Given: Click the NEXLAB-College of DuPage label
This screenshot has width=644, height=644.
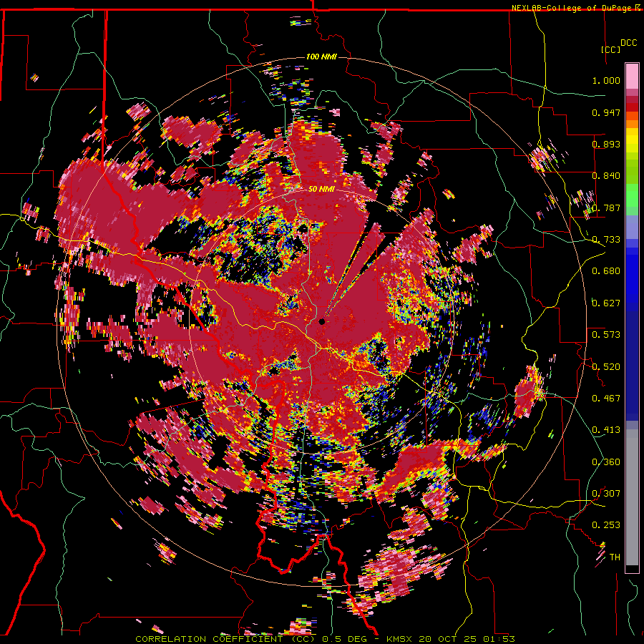Looking at the screenshot, I should 573,8.
